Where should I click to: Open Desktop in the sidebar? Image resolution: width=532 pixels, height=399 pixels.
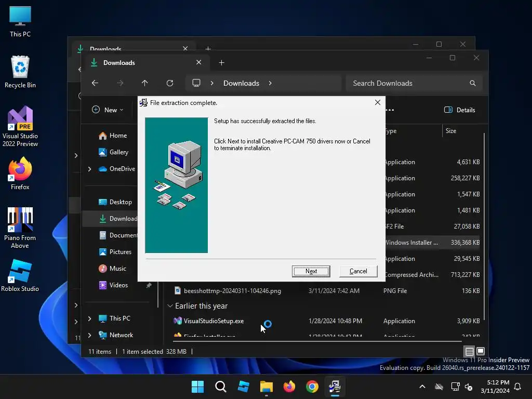click(115, 202)
